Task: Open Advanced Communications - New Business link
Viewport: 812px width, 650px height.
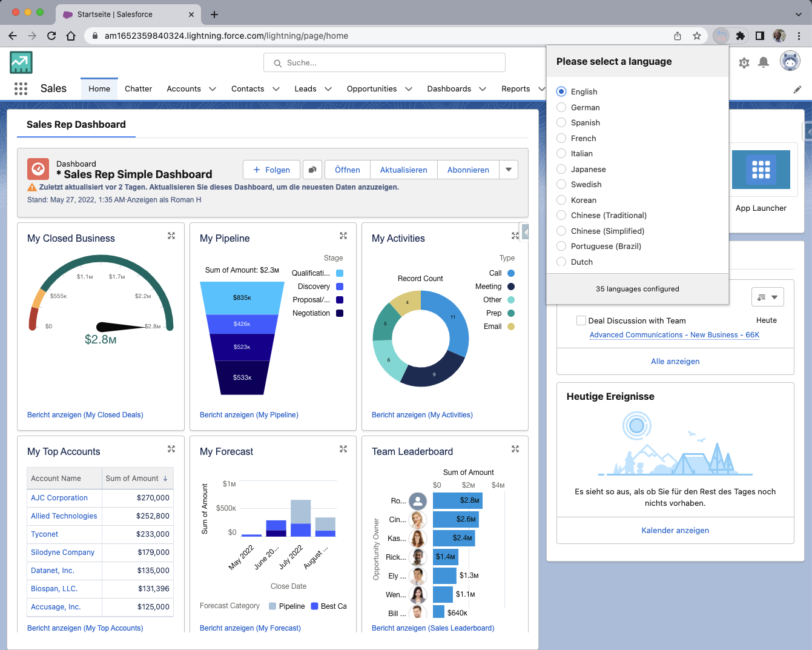Action: (675, 335)
